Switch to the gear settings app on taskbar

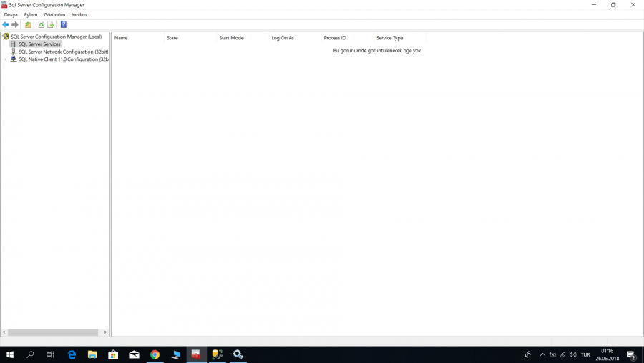click(238, 354)
